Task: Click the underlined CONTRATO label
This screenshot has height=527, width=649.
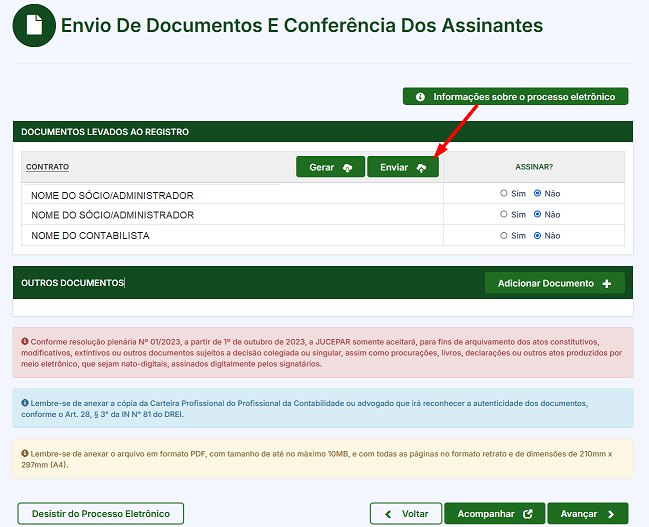Action: pos(47,167)
